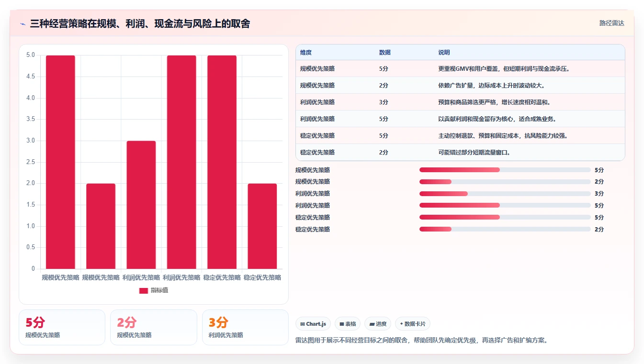Viewport: 644px width, 364px height.
Task: Select the 进度 chip
Action: (x=378, y=324)
